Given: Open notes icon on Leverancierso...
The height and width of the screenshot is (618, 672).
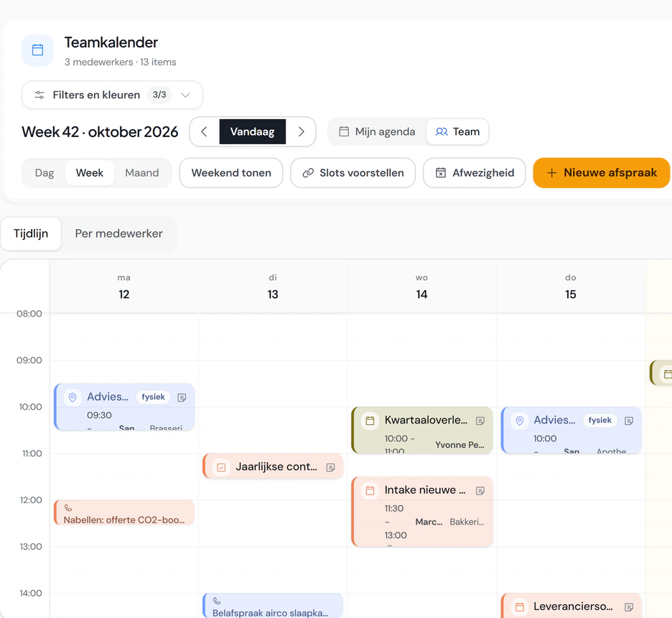Looking at the screenshot, I should tap(629, 607).
